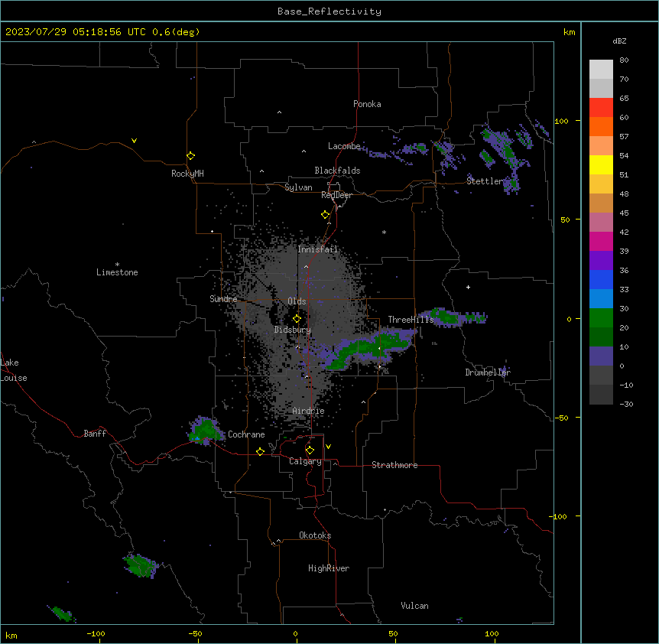Viewport: 659px width, 644px height.
Task: Click the echo cluster northeast of Stettler
Action: click(503, 151)
